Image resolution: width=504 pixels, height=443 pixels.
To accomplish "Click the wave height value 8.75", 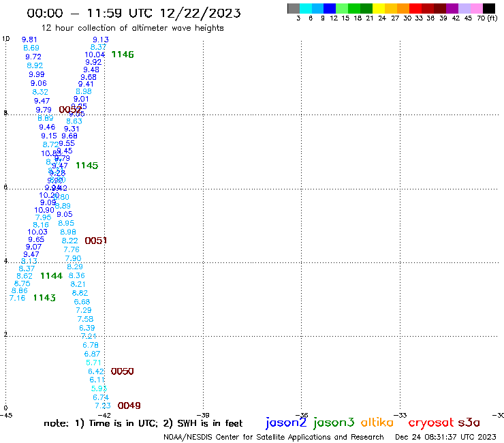I will 22,284.
